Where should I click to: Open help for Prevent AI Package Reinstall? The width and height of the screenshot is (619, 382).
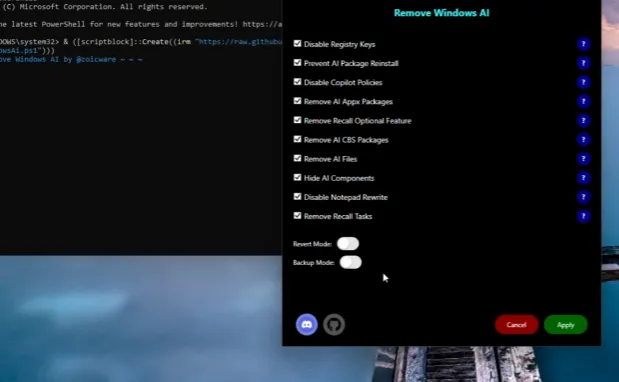tap(583, 63)
